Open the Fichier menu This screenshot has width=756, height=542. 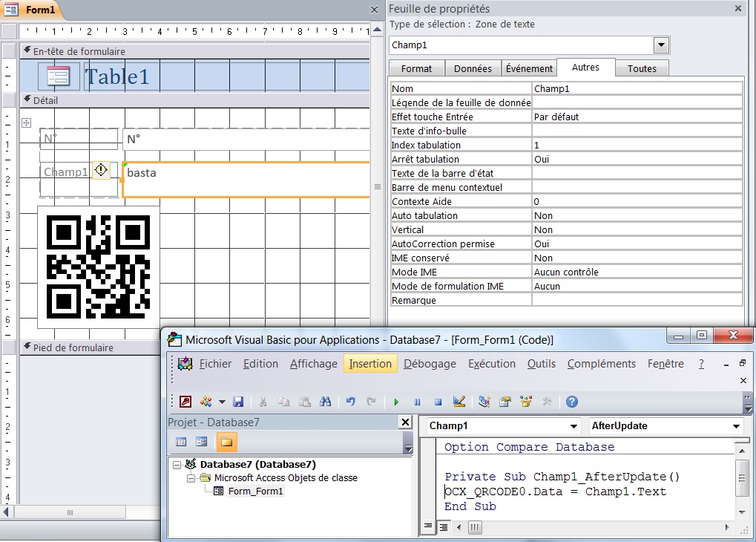click(215, 363)
